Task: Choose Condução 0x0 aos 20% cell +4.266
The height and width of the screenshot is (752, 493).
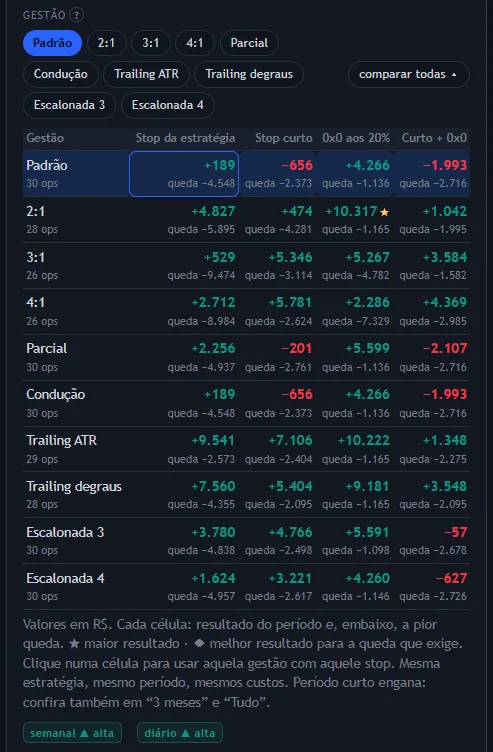Action: pos(355,403)
